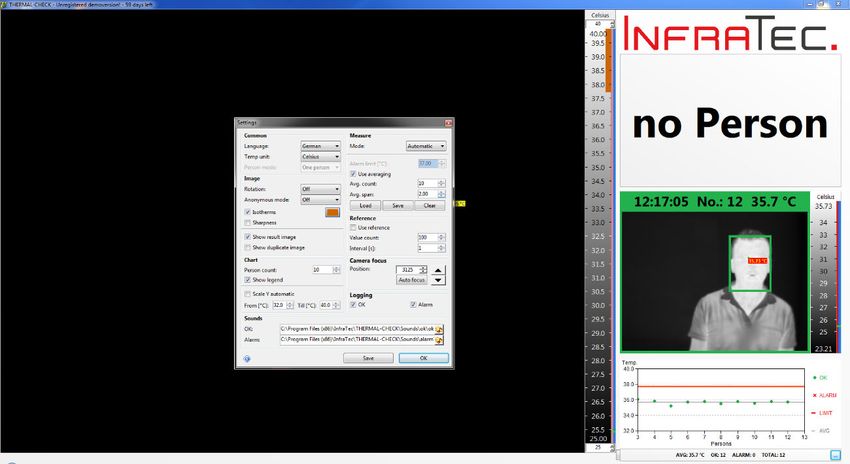Click the blue icon in bottom-right corner
850x464 pixels.
tap(835, 455)
